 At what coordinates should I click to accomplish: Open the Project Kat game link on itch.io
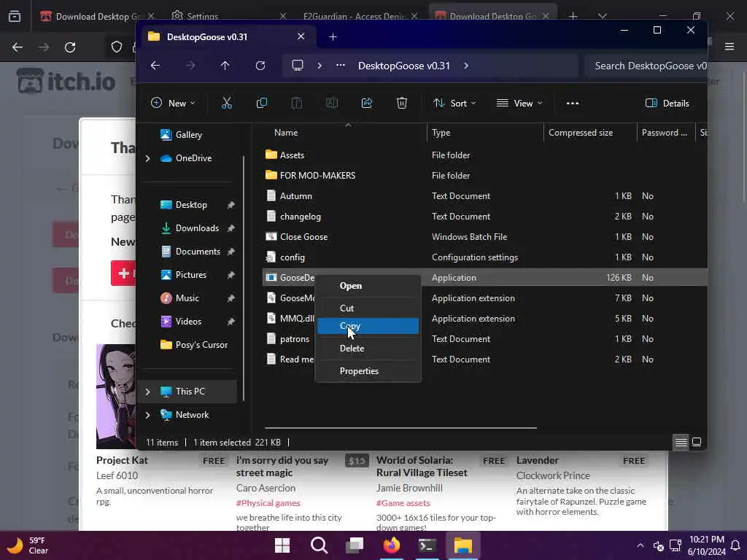122,460
